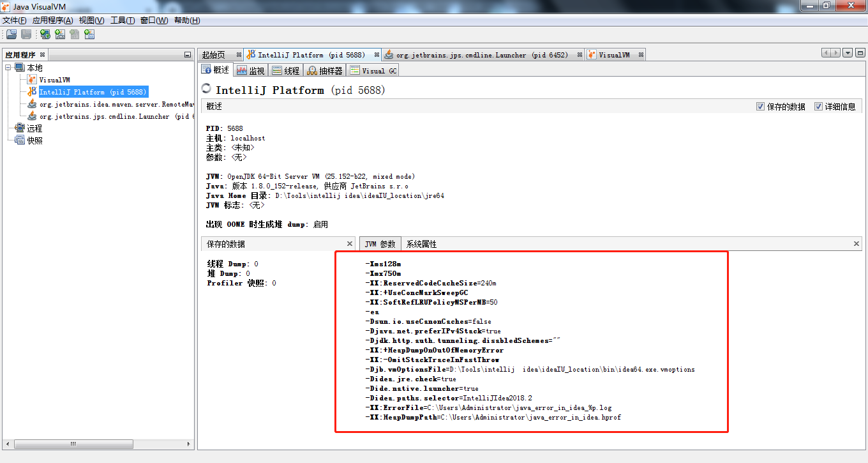Click the IntelliJ icon in the applications tree
Screen dimensions: 868x463
click(x=32, y=92)
